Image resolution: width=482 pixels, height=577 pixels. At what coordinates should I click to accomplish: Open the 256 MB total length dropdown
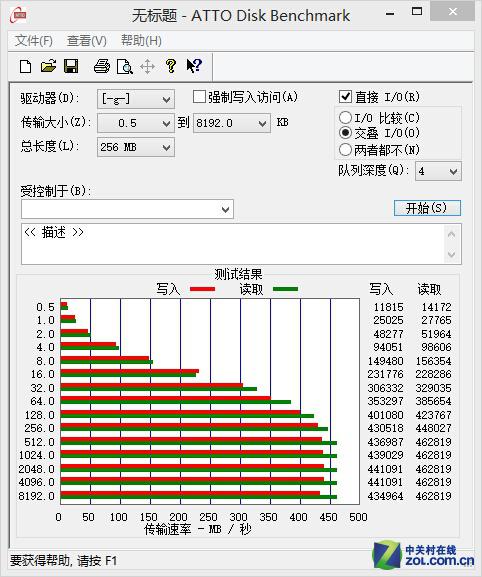136,148
